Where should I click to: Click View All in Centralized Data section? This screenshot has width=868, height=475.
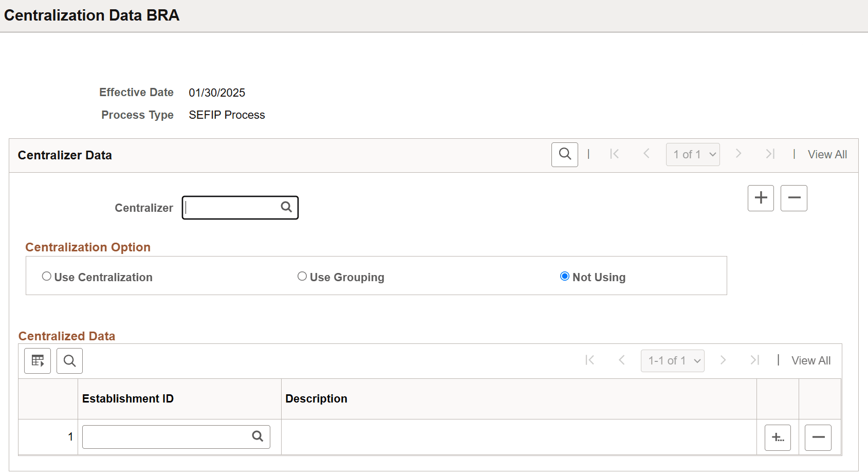pos(811,360)
